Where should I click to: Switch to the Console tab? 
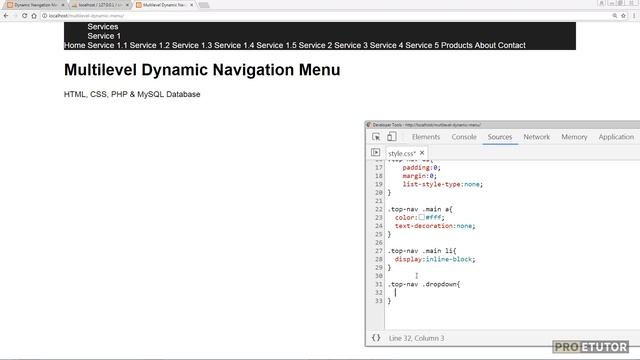pyautogui.click(x=464, y=137)
